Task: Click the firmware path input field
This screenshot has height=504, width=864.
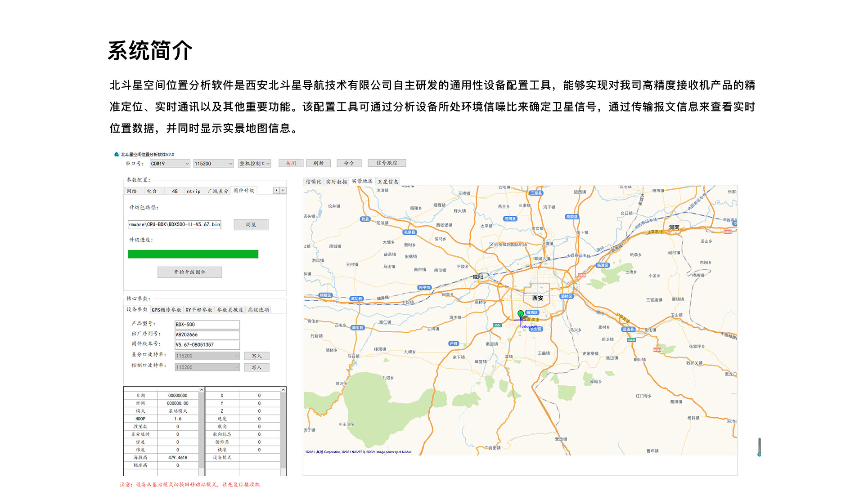Action: pyautogui.click(x=174, y=224)
